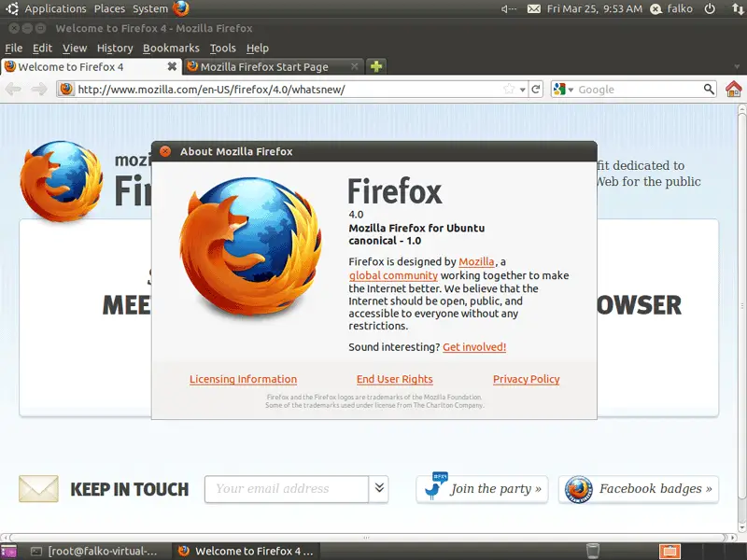
Task: Open the Tools menu
Action: [x=222, y=49]
